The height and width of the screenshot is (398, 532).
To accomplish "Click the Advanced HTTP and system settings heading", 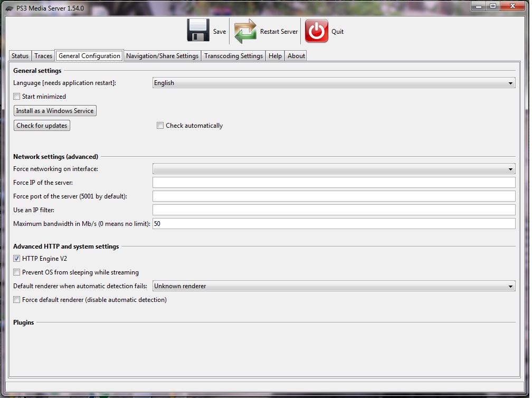I will (x=66, y=247).
